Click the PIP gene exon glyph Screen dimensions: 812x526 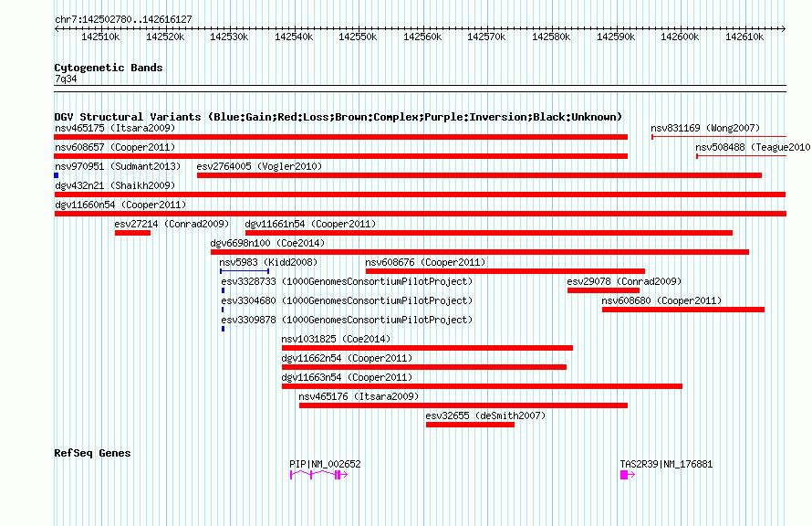point(318,475)
